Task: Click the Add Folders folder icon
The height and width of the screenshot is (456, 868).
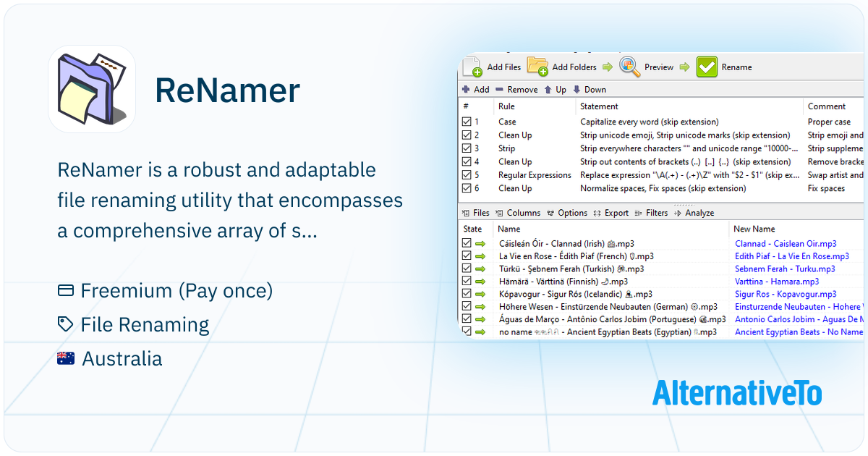Action: [537, 66]
